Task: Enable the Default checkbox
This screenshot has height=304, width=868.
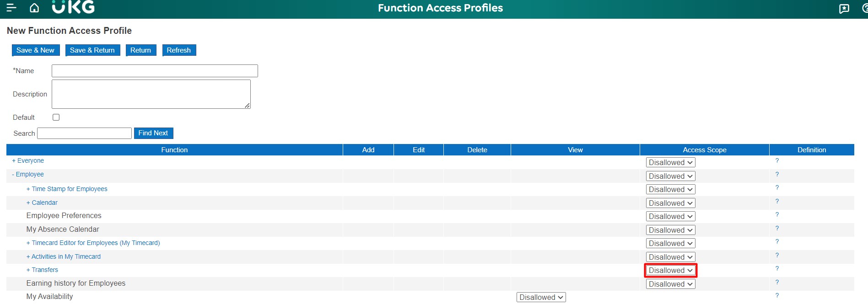Action: [56, 117]
